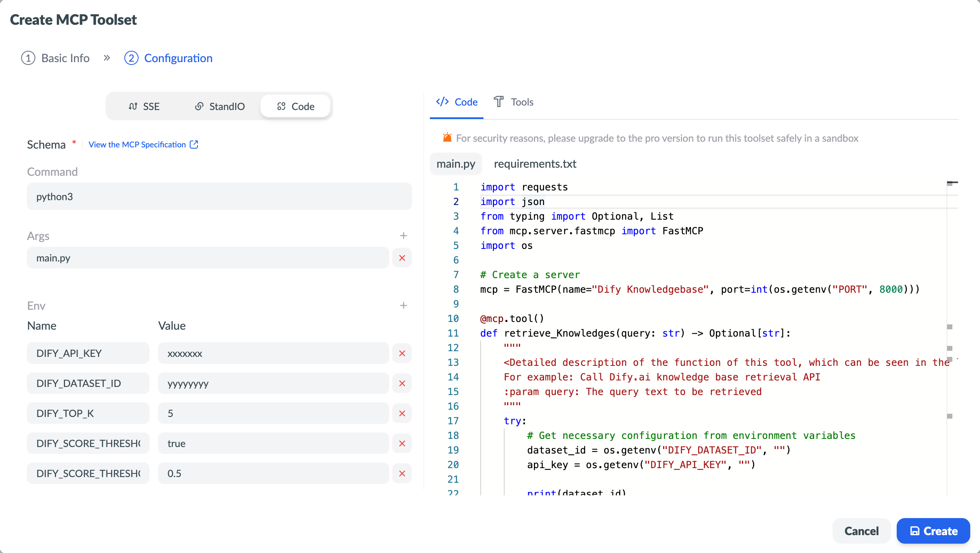Switch to the requirements.txt tab
Screen dimensions: 980x553
(535, 164)
